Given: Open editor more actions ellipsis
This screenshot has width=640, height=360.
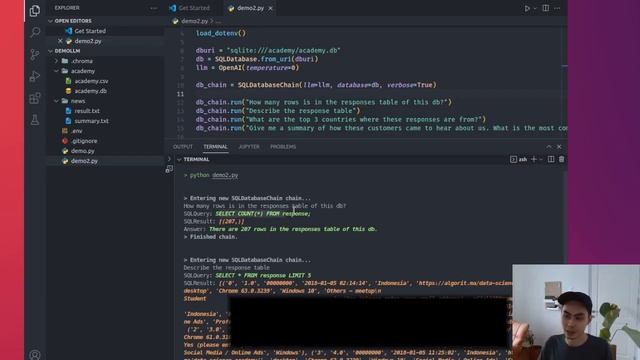Looking at the screenshot, I should [557, 8].
